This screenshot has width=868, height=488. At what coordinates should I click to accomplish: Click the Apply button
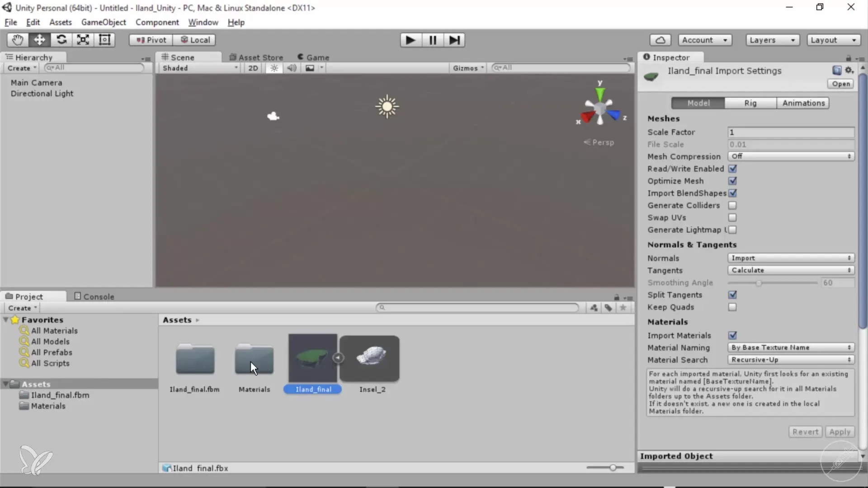840,432
